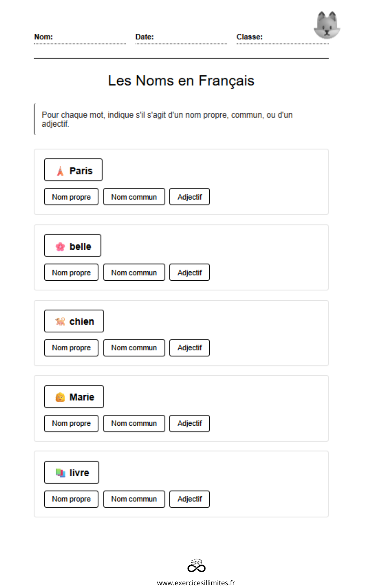Click the face icon beside Marie
Image resolution: width=392 pixels, height=588 pixels.
[x=60, y=397]
